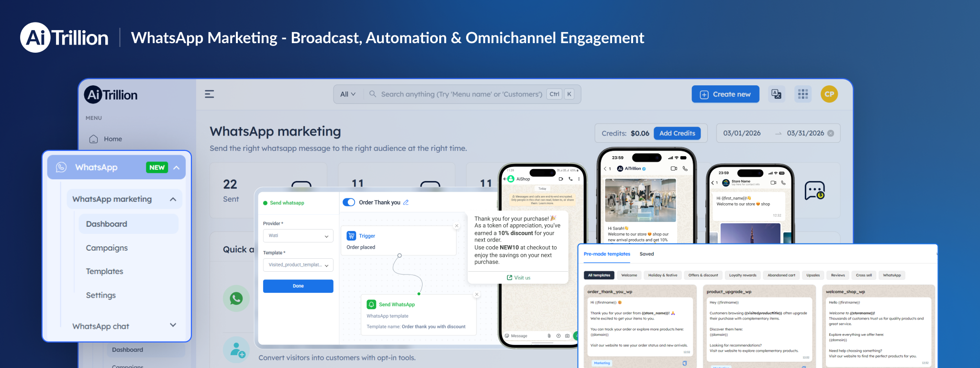
Task: Click phone call icon in AiTrillion chat
Action: 685,169
